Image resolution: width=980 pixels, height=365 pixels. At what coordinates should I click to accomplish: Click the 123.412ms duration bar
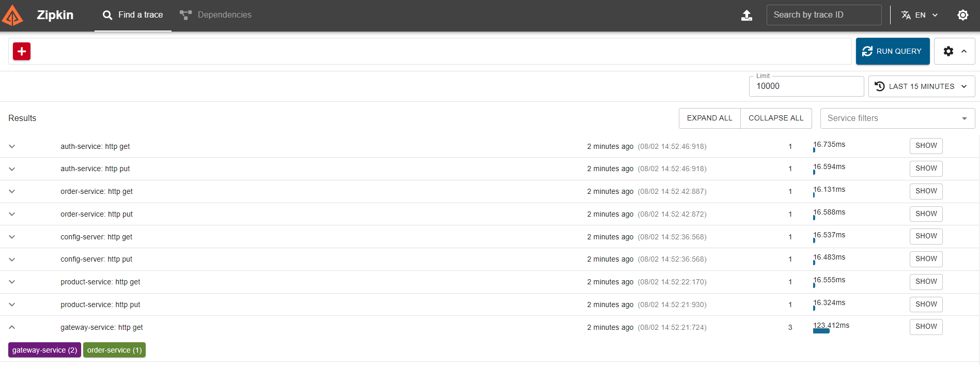point(821,331)
